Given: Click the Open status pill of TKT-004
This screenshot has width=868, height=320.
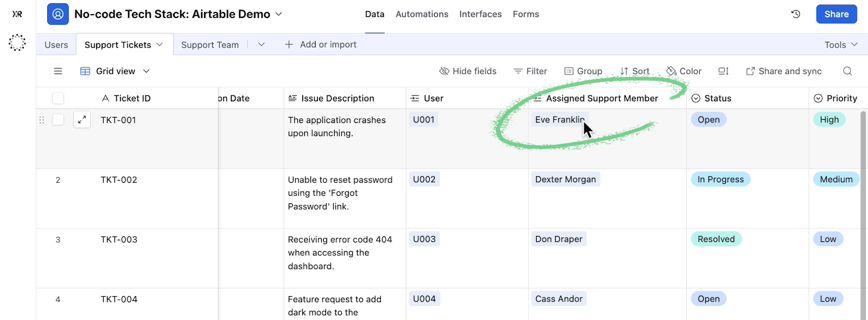Looking at the screenshot, I should [709, 299].
